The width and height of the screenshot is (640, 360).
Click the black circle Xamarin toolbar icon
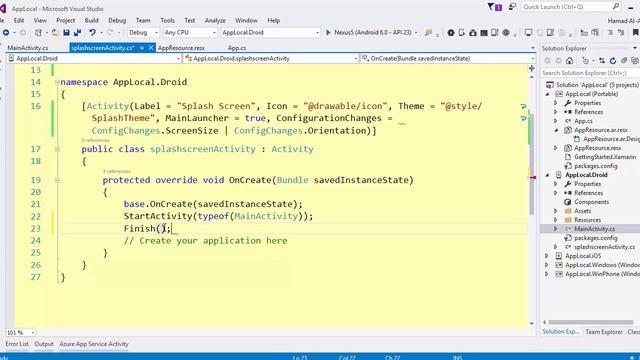[x=451, y=32]
